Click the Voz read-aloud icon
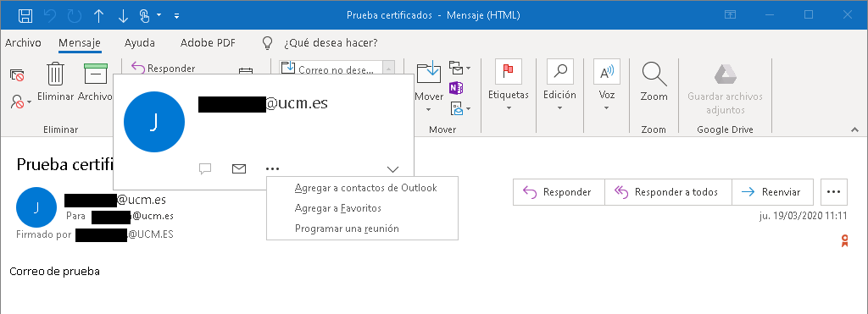Viewport: 868px width, 314px height. pos(607,72)
